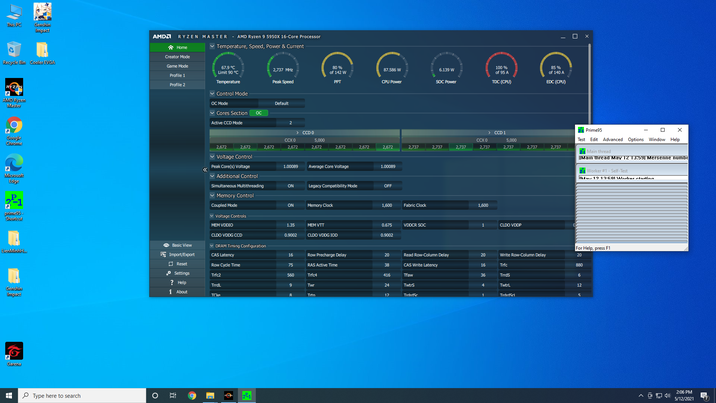This screenshot has width=716, height=403.
Task: Open the Edit menu in Prime95
Action: coord(594,140)
